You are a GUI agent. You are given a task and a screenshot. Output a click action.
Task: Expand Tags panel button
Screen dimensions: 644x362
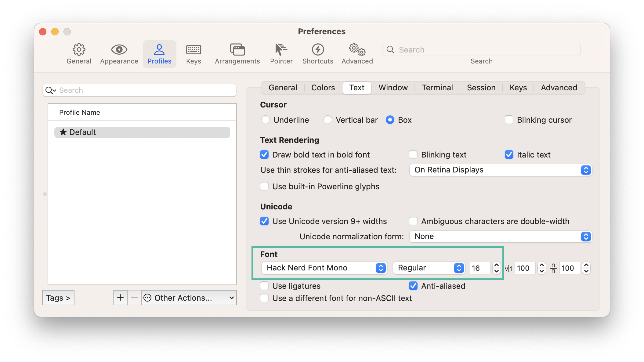pos(58,298)
